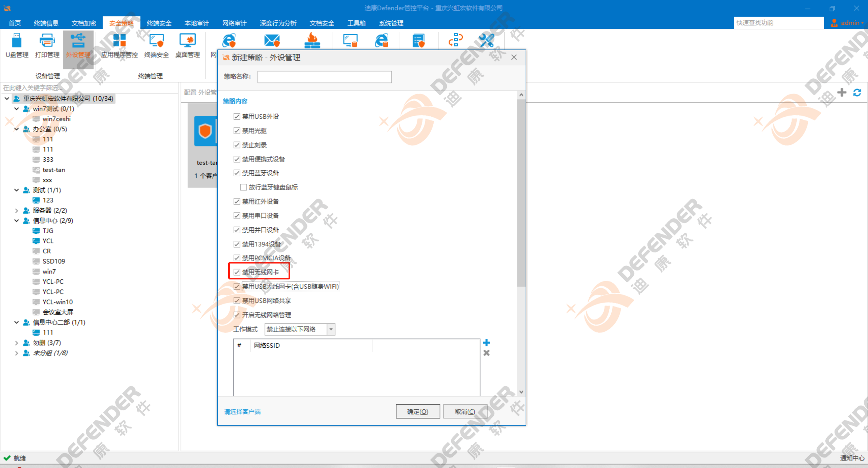Toggle 禁用便携式设备 checkbox
The height and width of the screenshot is (468, 868).
pos(237,159)
